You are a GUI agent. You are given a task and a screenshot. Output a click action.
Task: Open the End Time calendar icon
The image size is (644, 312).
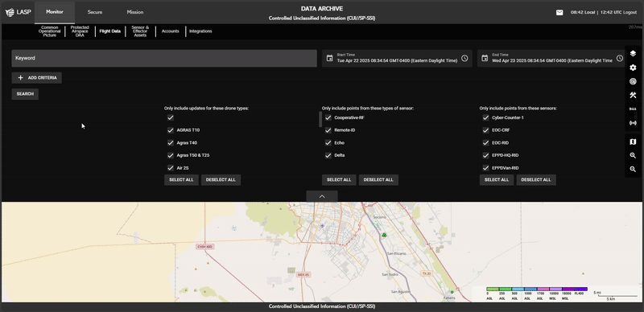point(485,58)
